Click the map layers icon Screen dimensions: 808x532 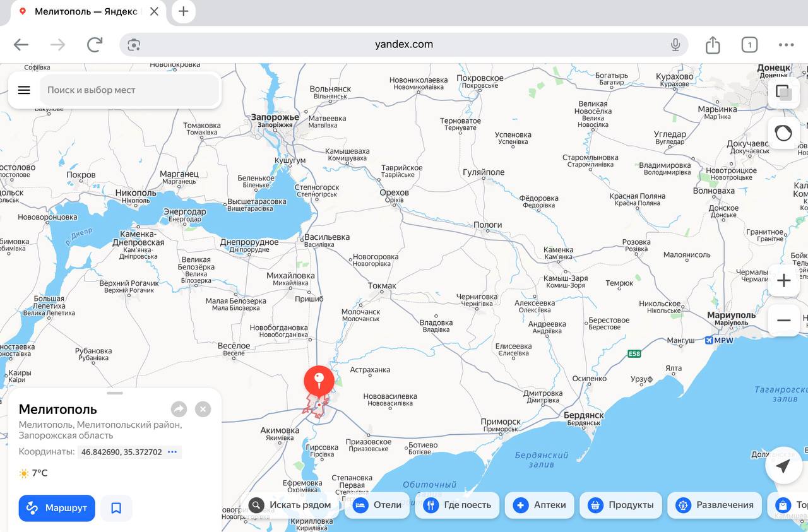[x=783, y=93]
